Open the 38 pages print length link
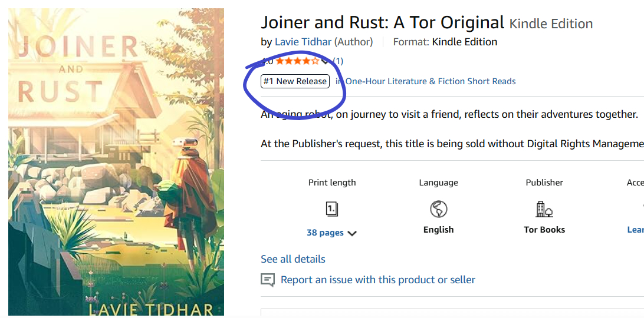Image resolution: width=644 pixels, height=318 pixels. click(325, 233)
